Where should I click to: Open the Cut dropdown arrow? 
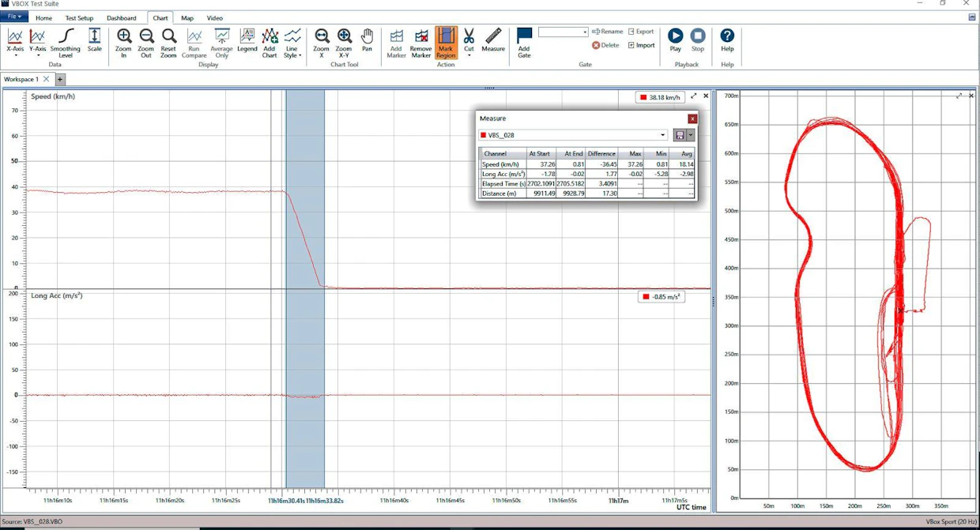click(469, 55)
